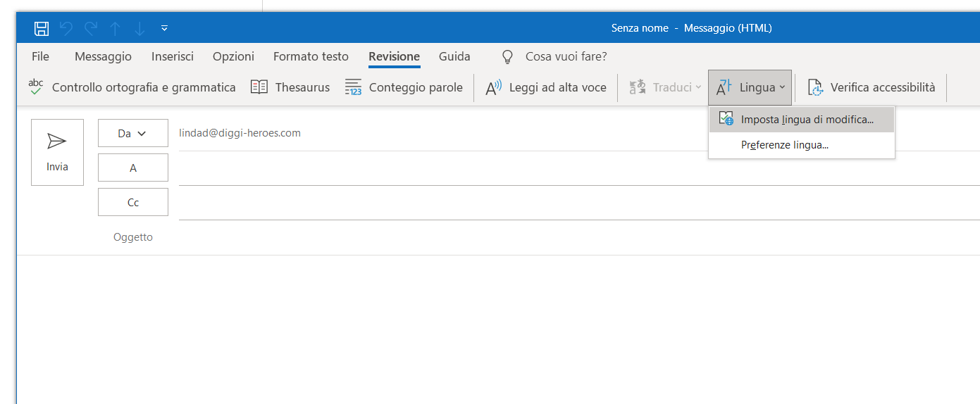Screen dimensions: 980x404
Task: Click the Cc recipient input field
Action: [579, 203]
